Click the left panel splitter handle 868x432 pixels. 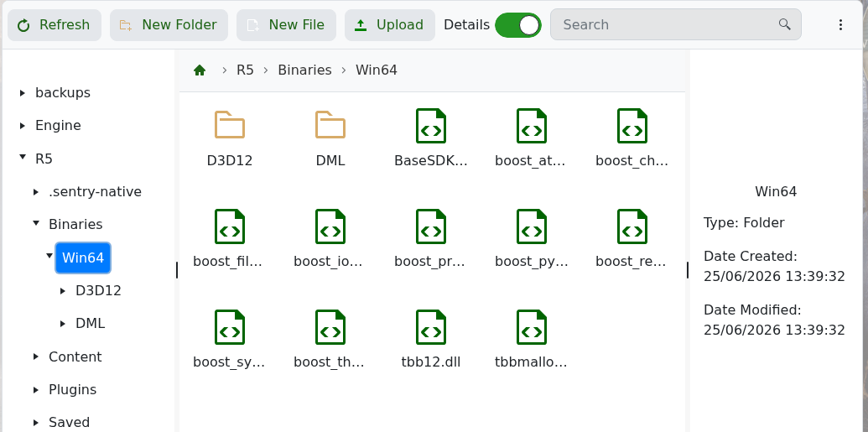[x=177, y=270]
